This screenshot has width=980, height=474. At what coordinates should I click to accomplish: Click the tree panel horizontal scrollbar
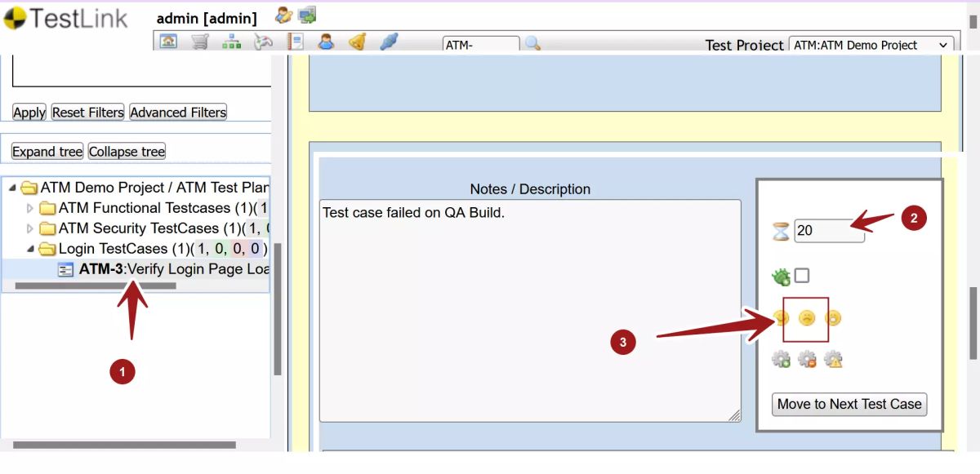point(96,286)
